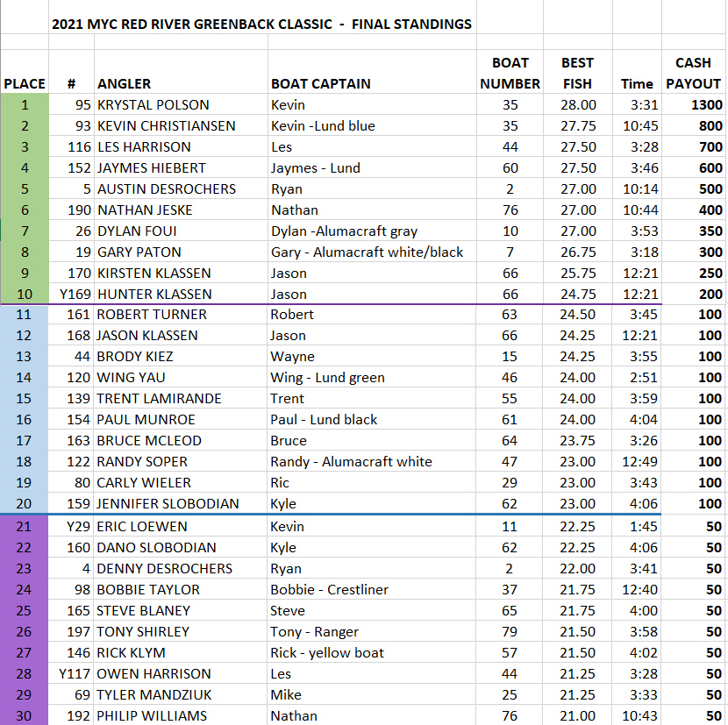The height and width of the screenshot is (725, 728).
Task: Click the Time column header
Action: click(637, 84)
